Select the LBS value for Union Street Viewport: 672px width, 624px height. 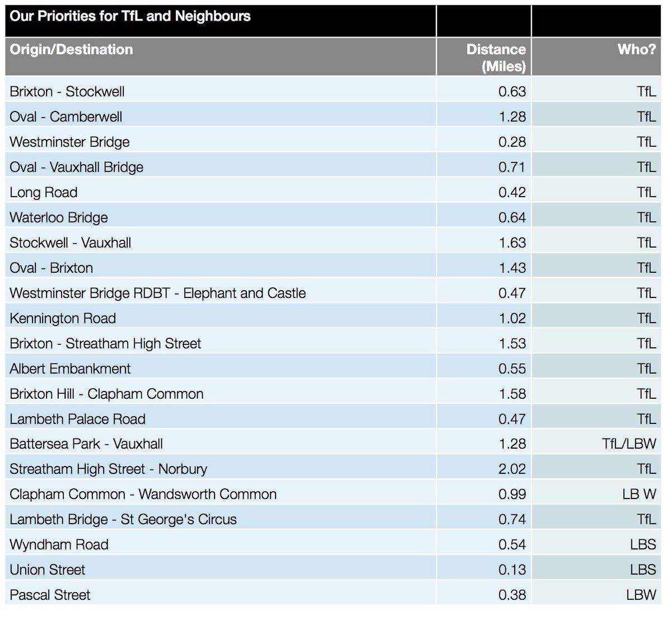[643, 570]
